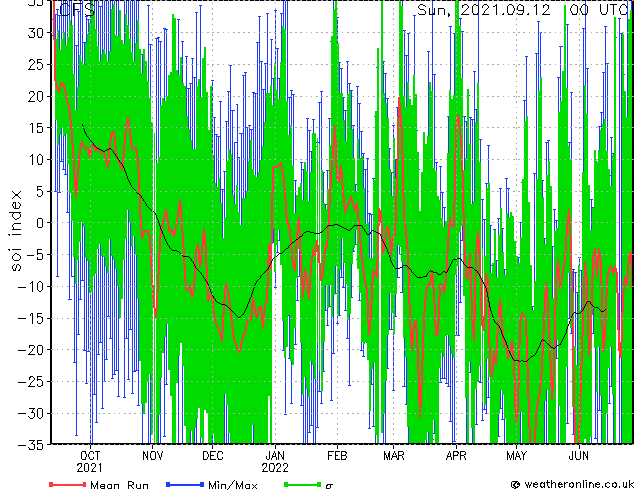The image size is (634, 490).
Task: Click the JUN axis label
Action: pyautogui.click(x=579, y=456)
